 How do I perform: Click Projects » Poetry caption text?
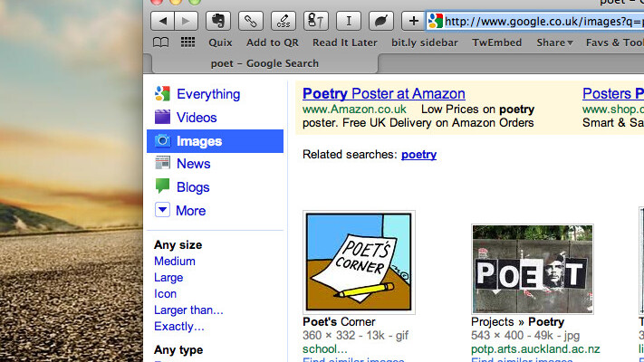(517, 322)
